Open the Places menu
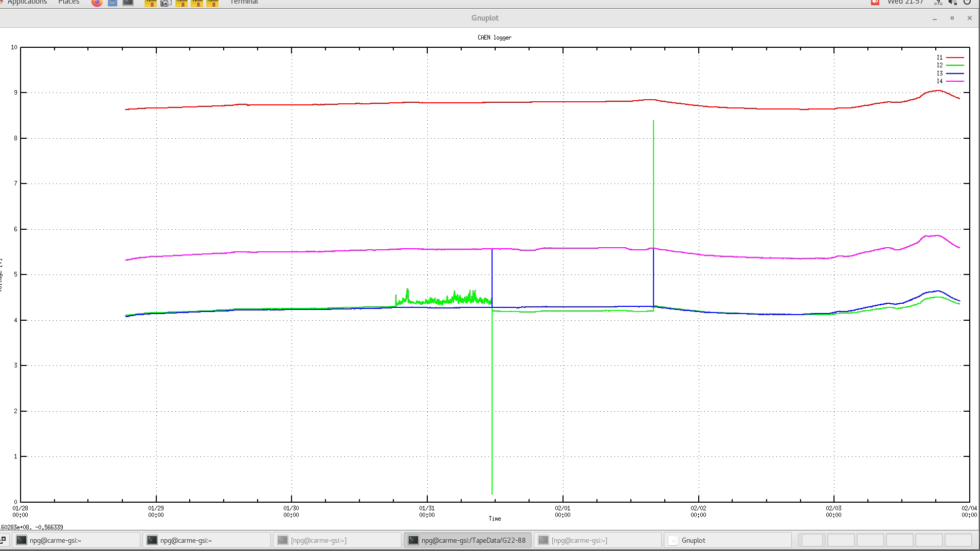The height and width of the screenshot is (551, 980). [68, 3]
